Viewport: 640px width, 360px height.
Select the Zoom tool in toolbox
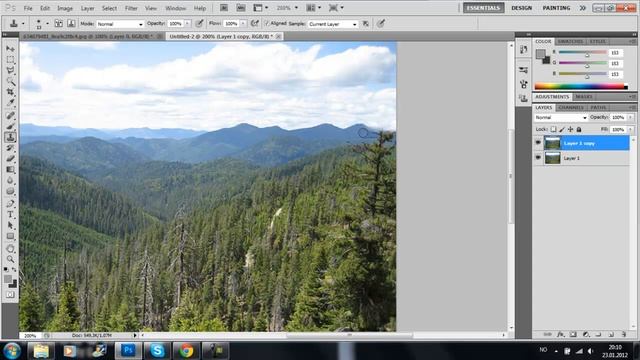pos(10,259)
